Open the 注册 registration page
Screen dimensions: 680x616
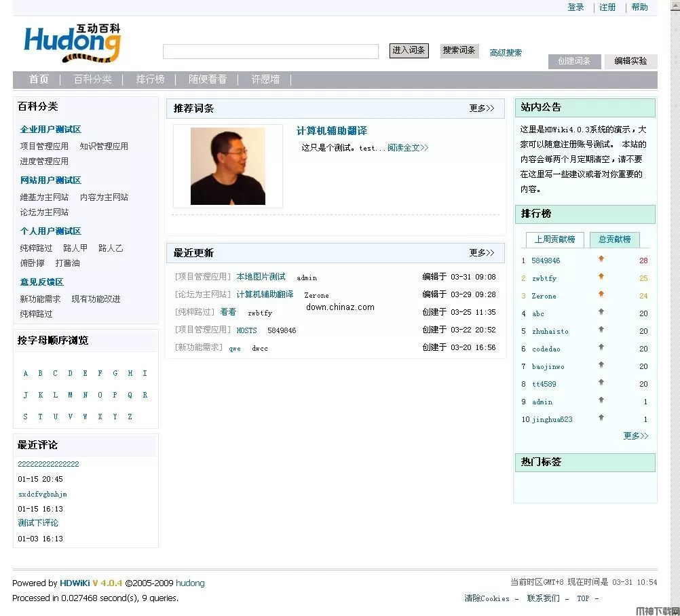(607, 7)
